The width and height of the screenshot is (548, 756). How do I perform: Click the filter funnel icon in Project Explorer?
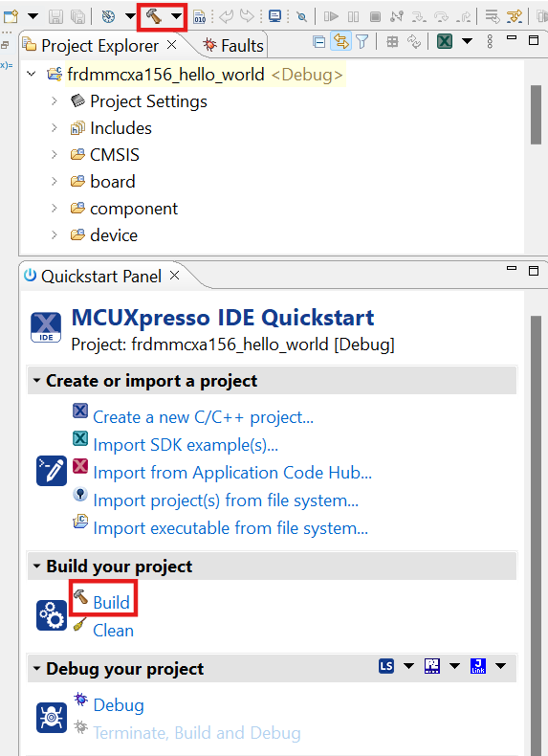362,42
